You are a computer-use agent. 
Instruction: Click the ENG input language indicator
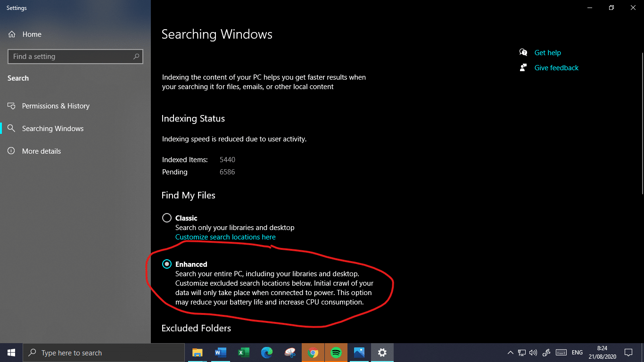point(577,353)
